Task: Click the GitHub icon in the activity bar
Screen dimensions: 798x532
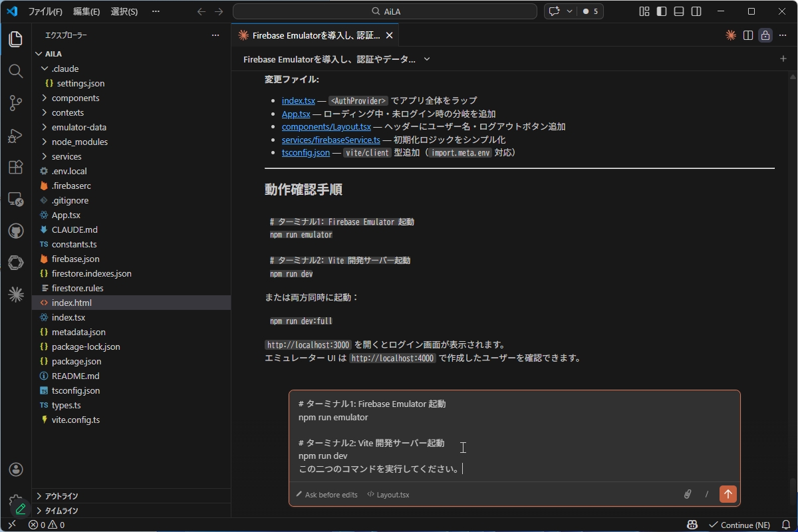Action: pyautogui.click(x=15, y=231)
